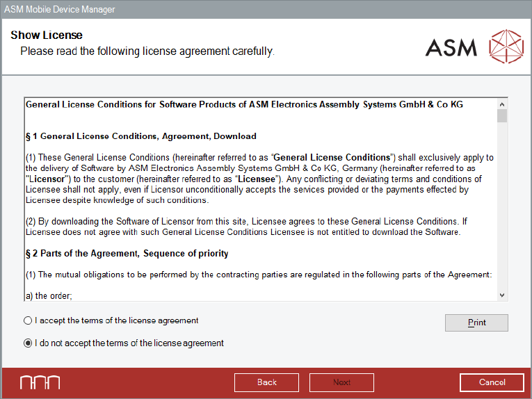Click the paragraph (1) text in the license box

(259, 179)
